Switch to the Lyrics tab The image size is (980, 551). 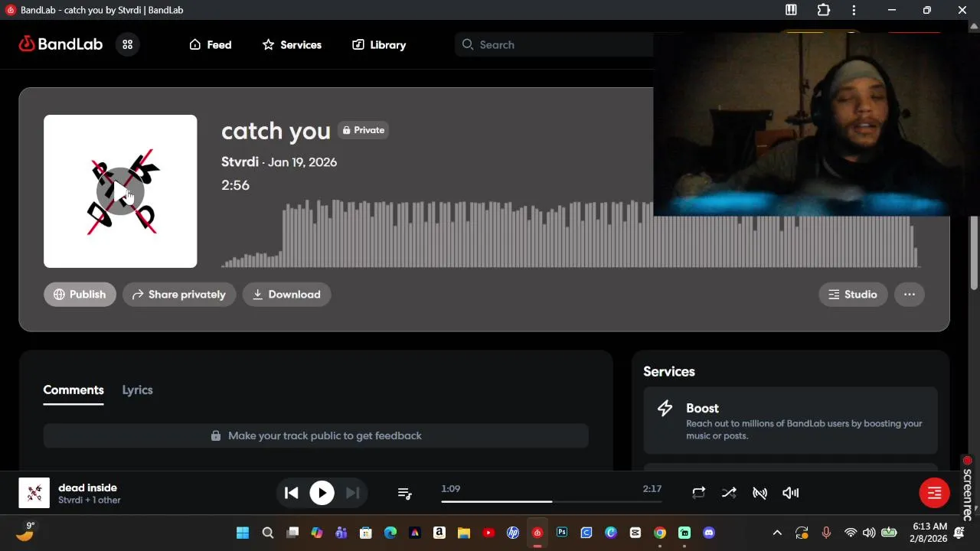(138, 390)
